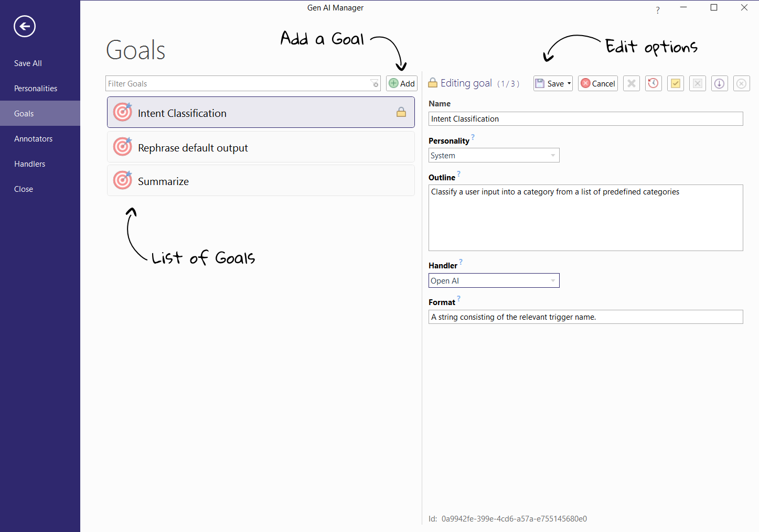Viewport: 759px width, 532px height.
Task: Click the purple down-arrow circle icon
Action: 719,83
